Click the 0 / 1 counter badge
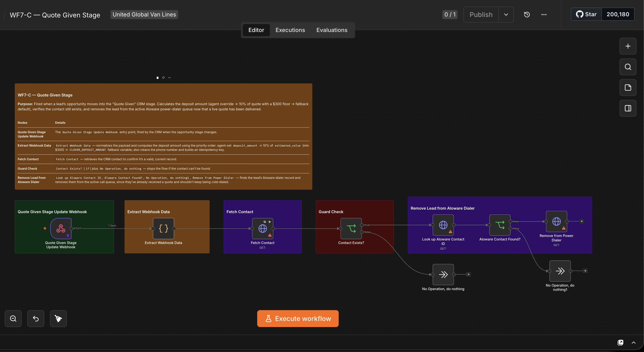 (450, 15)
